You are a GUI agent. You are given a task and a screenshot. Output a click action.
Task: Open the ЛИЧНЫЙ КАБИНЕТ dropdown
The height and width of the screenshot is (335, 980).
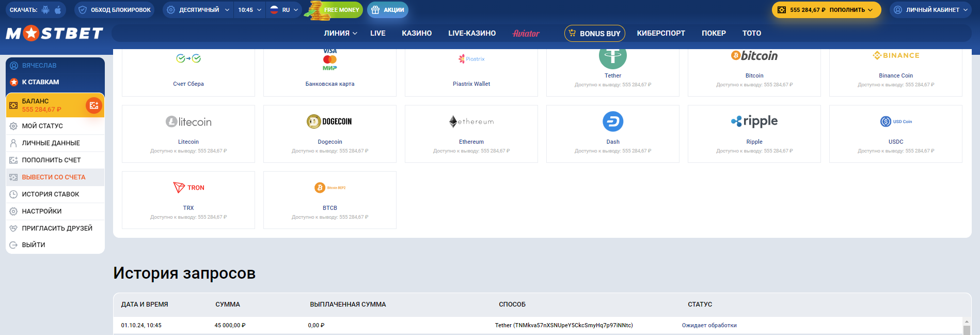coord(931,10)
